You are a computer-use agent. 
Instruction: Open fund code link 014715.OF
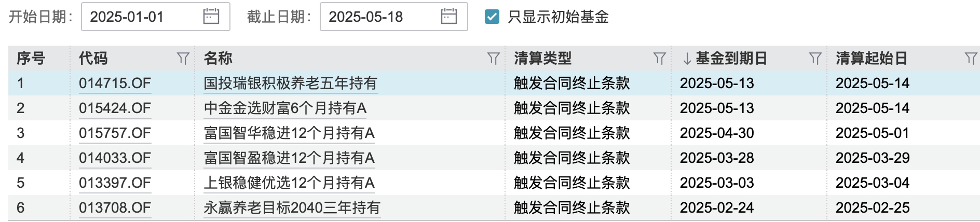click(115, 83)
